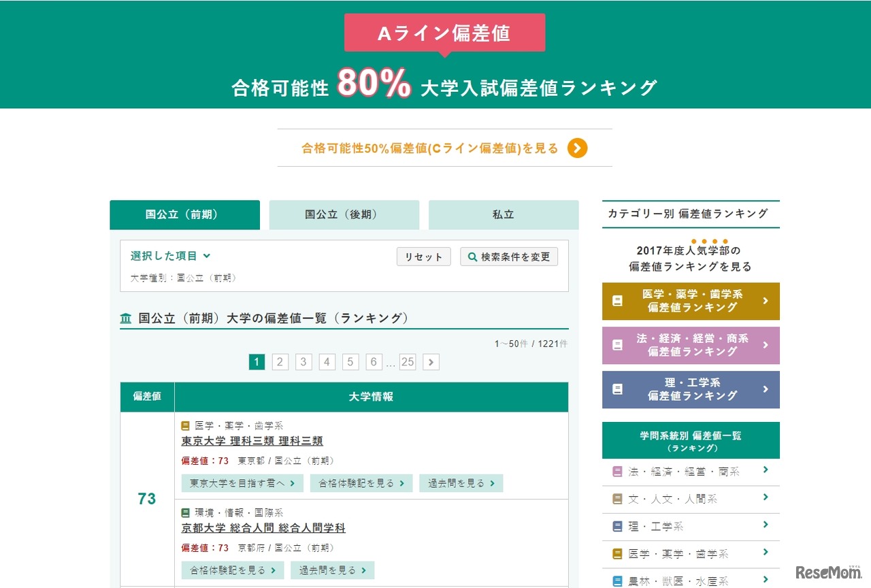Open 法・経済・経営・商系 偏差値ランキング banner
The height and width of the screenshot is (588, 871).
pyautogui.click(x=691, y=345)
